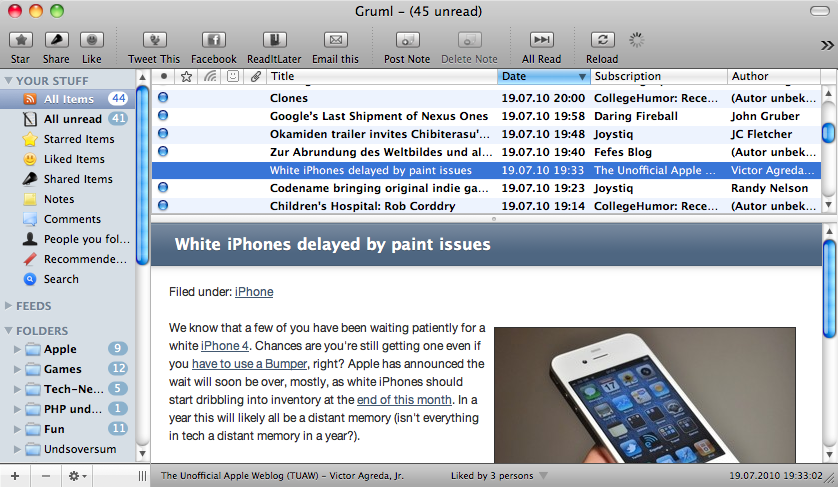Click the Share toolbar icon
This screenshot has width=838, height=487.
pyautogui.click(x=56, y=40)
